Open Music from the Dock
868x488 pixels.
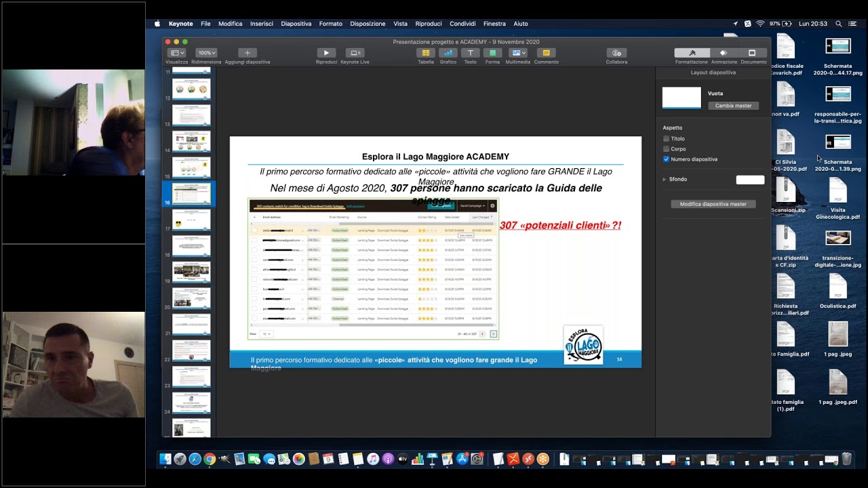click(373, 459)
